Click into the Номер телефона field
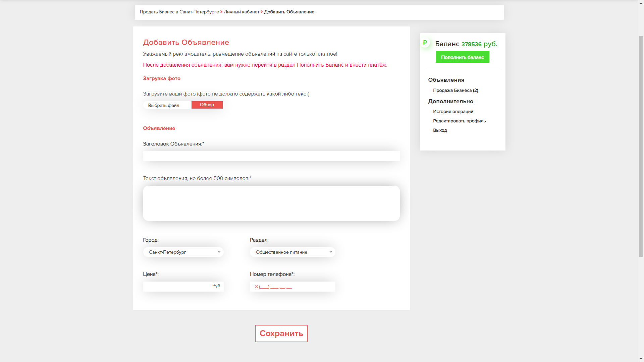Image resolution: width=644 pixels, height=362 pixels. 292,287
